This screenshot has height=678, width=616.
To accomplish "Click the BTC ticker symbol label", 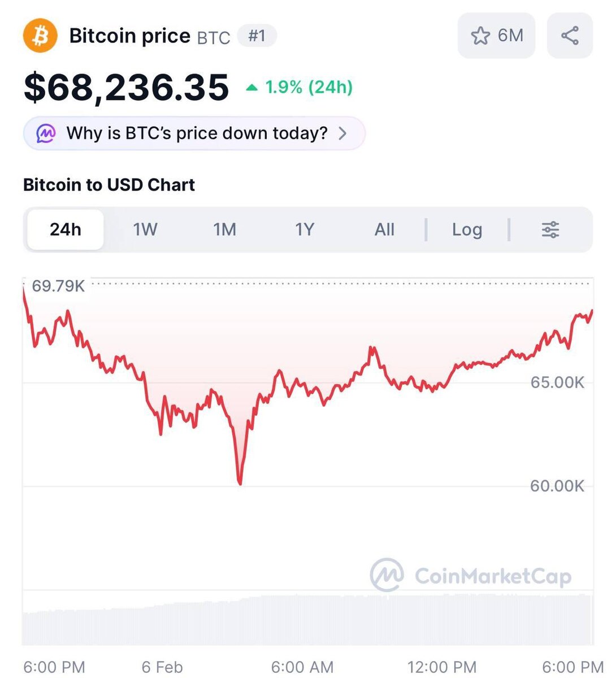I will click(x=213, y=38).
